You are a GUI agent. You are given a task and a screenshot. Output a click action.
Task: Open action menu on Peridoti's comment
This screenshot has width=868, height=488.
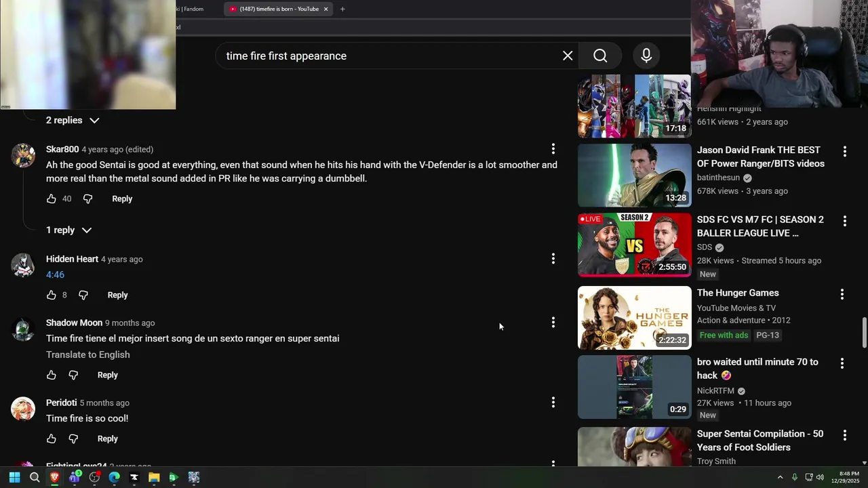point(553,403)
